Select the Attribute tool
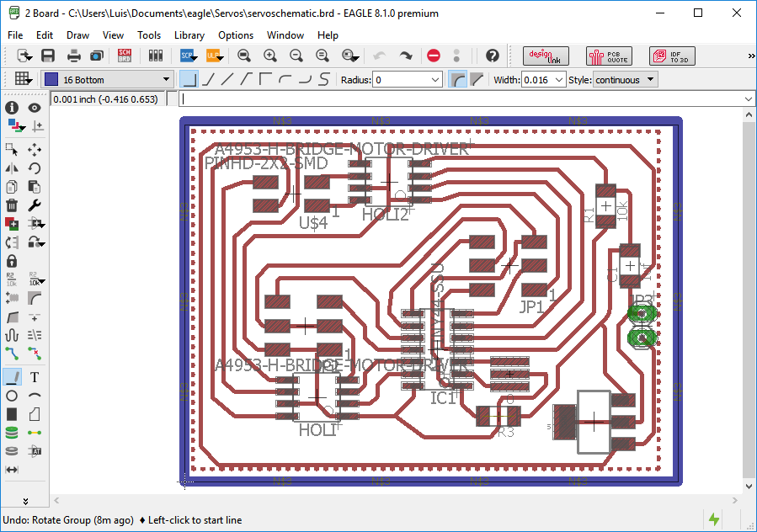The height and width of the screenshot is (532, 757). (35, 451)
